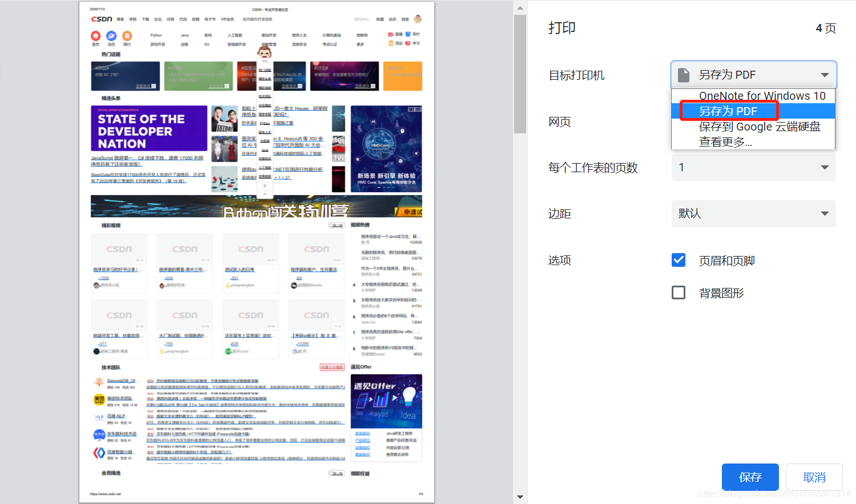The width and height of the screenshot is (856, 504).
Task: Open the 边距 margins dropdown
Action: coord(754,213)
